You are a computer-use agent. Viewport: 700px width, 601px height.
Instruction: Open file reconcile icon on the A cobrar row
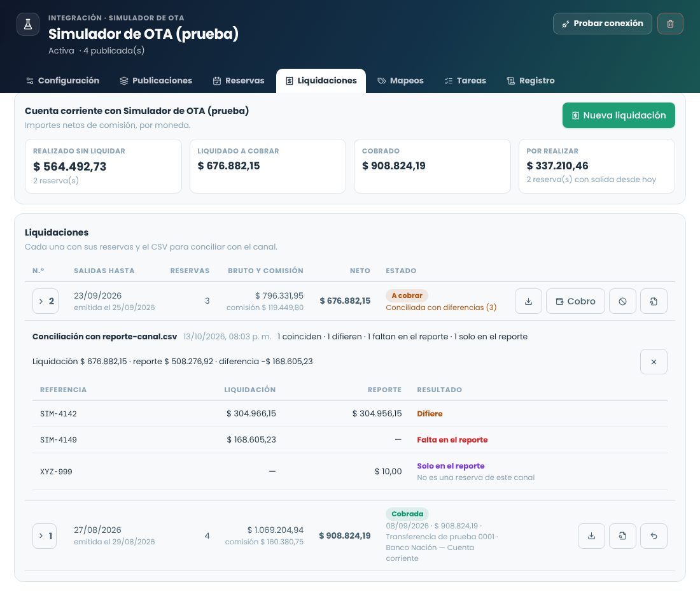pyautogui.click(x=654, y=301)
